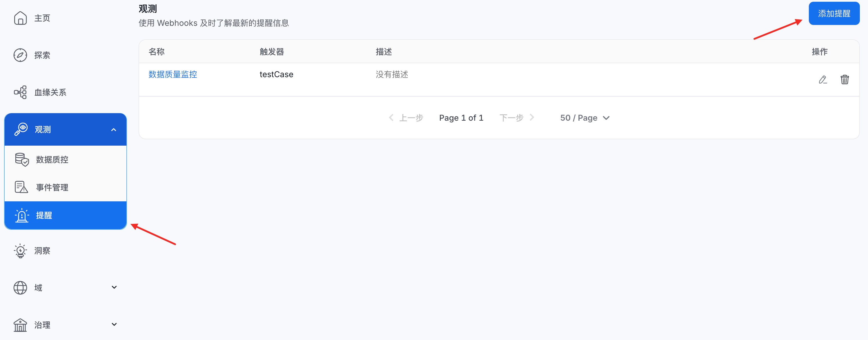
Task: Click the 上一步 previous page button
Action: (406, 118)
